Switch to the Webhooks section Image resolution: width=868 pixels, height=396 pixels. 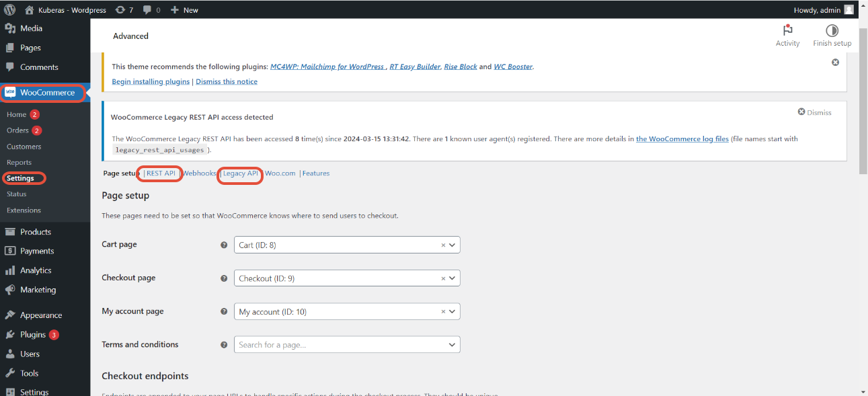[200, 173]
